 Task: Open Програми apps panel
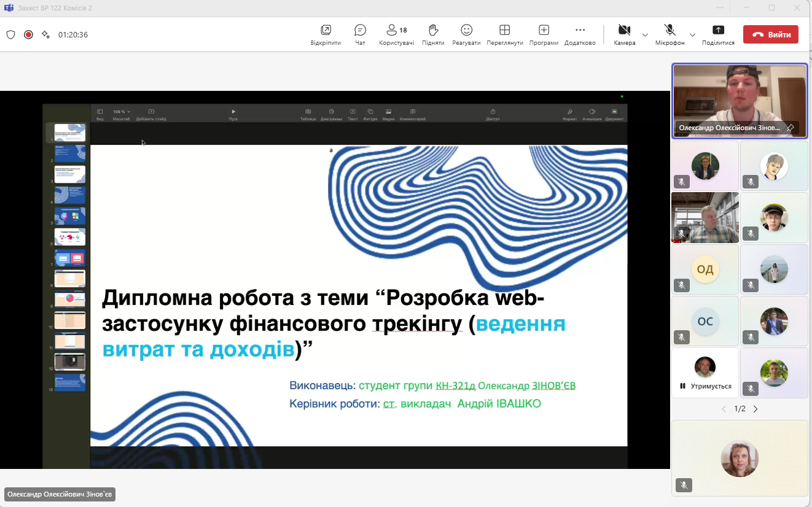tap(544, 34)
